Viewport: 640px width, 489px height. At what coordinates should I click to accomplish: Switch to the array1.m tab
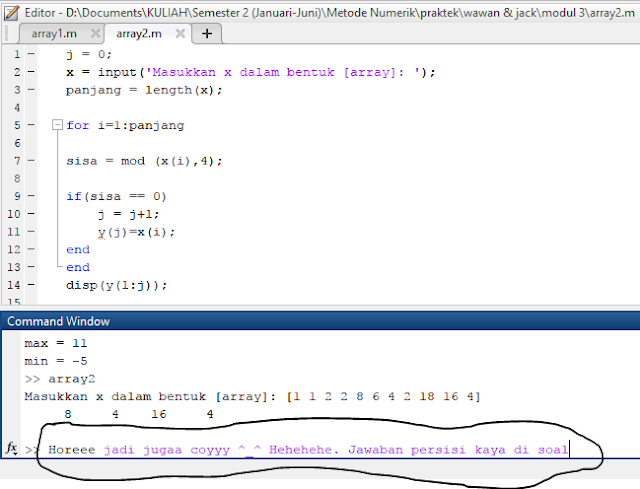pos(54,33)
